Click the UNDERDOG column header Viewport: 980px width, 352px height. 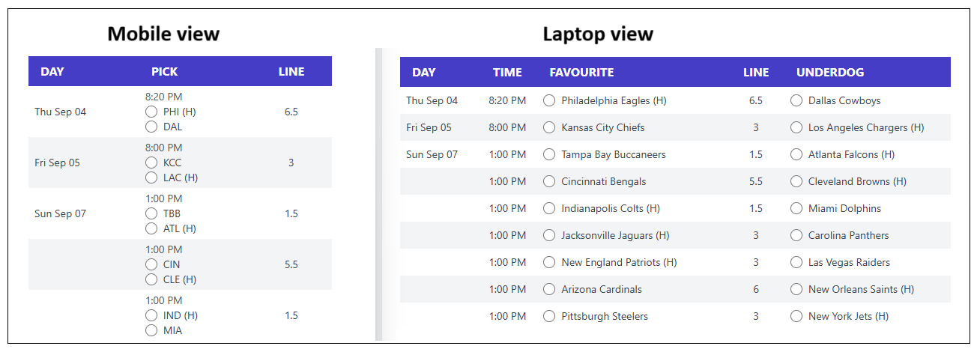coord(830,73)
